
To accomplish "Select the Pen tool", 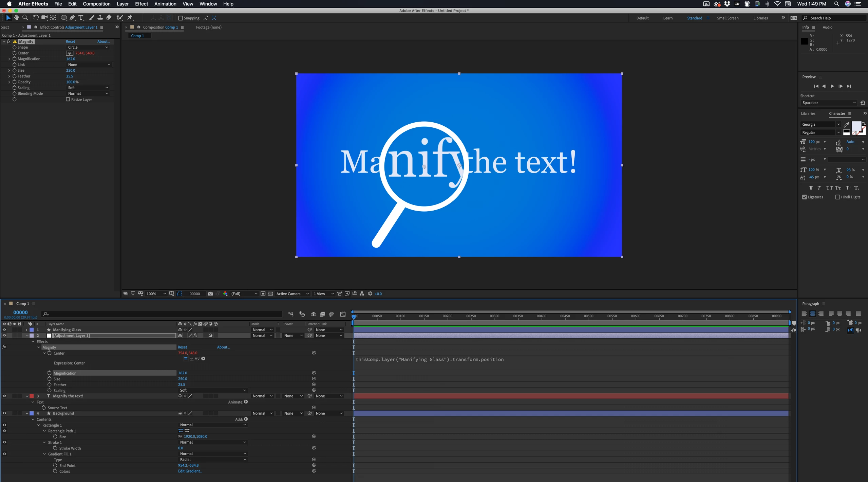I will click(x=72, y=18).
